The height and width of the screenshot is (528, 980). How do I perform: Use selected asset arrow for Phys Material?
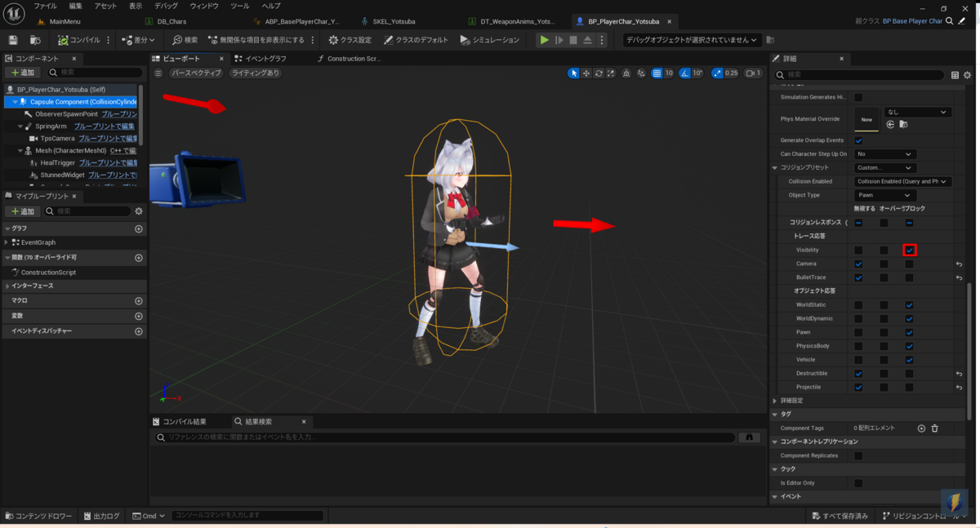(890, 125)
